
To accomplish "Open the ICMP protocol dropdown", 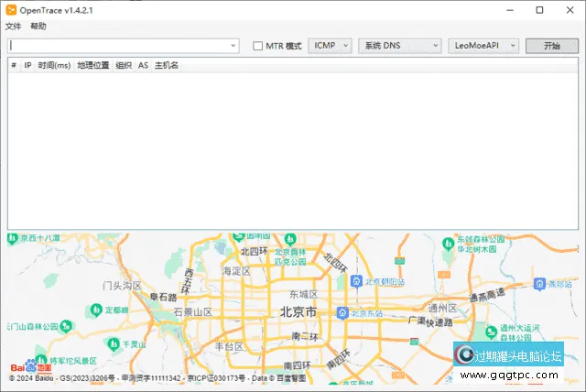I will point(330,46).
